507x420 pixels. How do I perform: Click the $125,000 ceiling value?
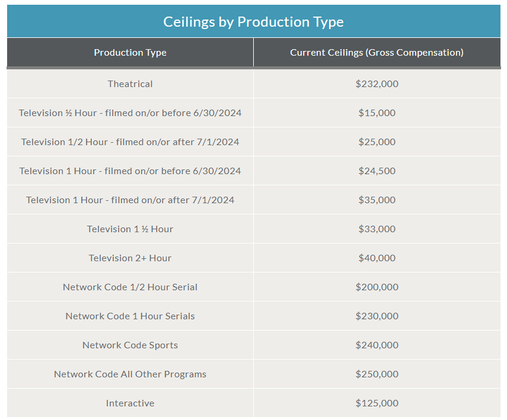(377, 403)
